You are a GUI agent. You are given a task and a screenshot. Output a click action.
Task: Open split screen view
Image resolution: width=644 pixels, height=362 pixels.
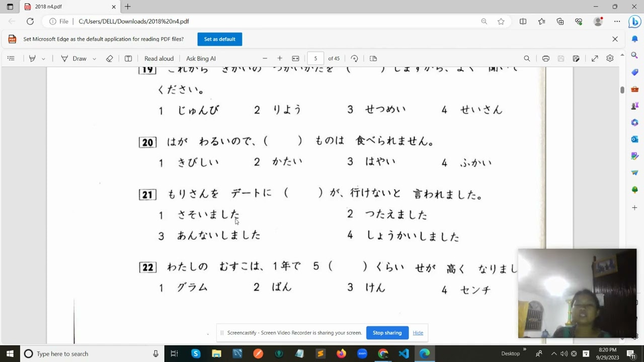[523, 22]
